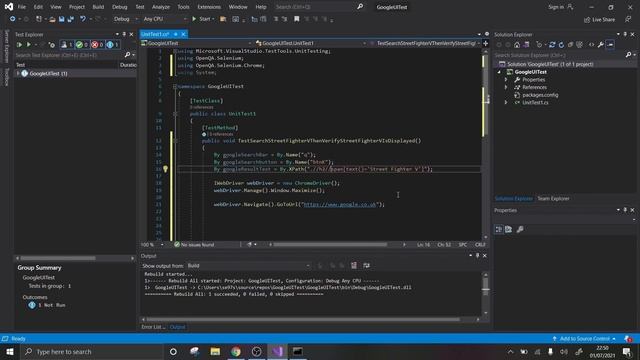
Task: Open the 100 % zoom level dropdown
Action: [152, 244]
